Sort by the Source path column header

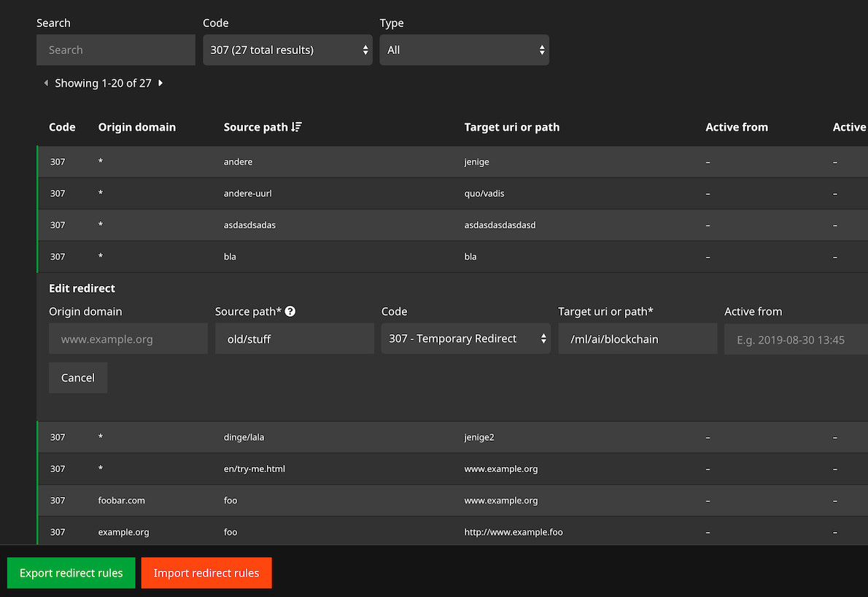click(x=256, y=127)
